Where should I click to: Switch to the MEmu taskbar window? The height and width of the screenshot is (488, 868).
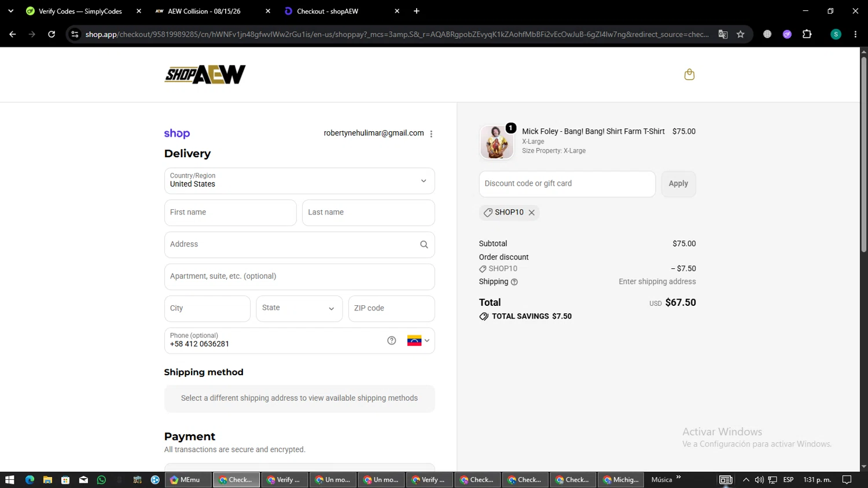pyautogui.click(x=189, y=480)
